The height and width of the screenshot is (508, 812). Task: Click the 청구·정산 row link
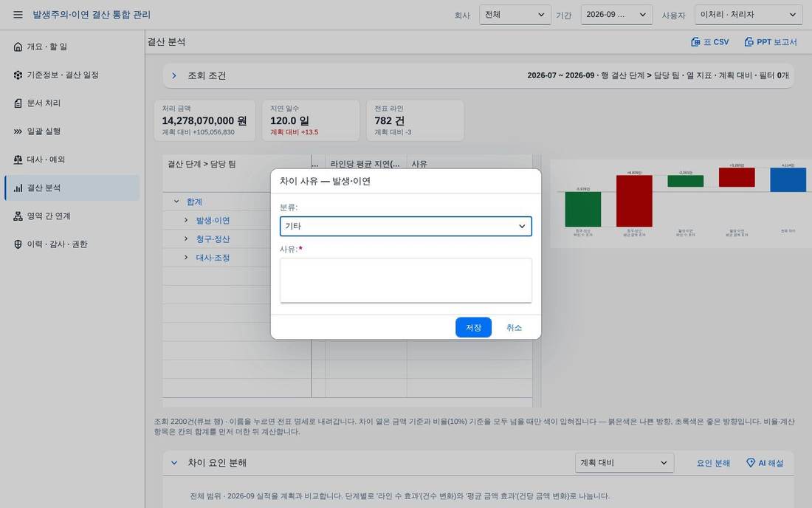tap(213, 238)
